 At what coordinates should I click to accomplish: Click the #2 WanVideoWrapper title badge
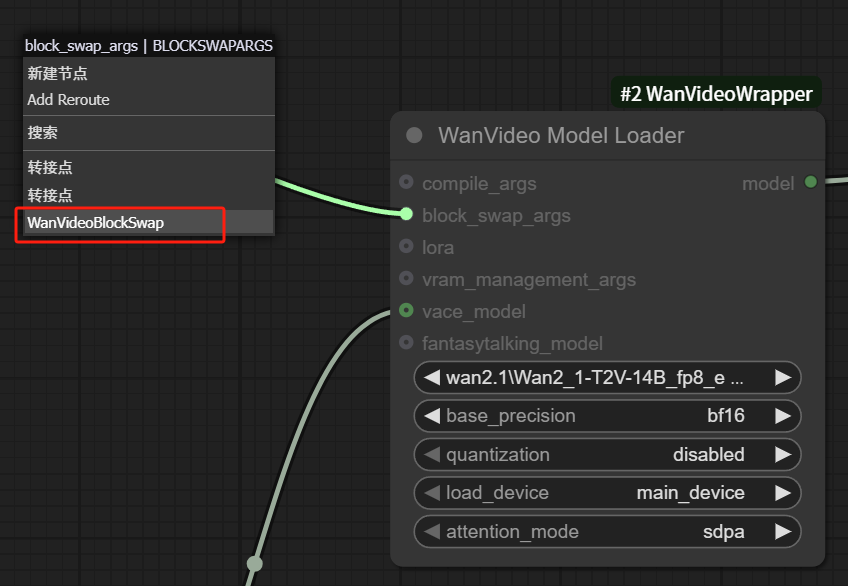pos(716,93)
